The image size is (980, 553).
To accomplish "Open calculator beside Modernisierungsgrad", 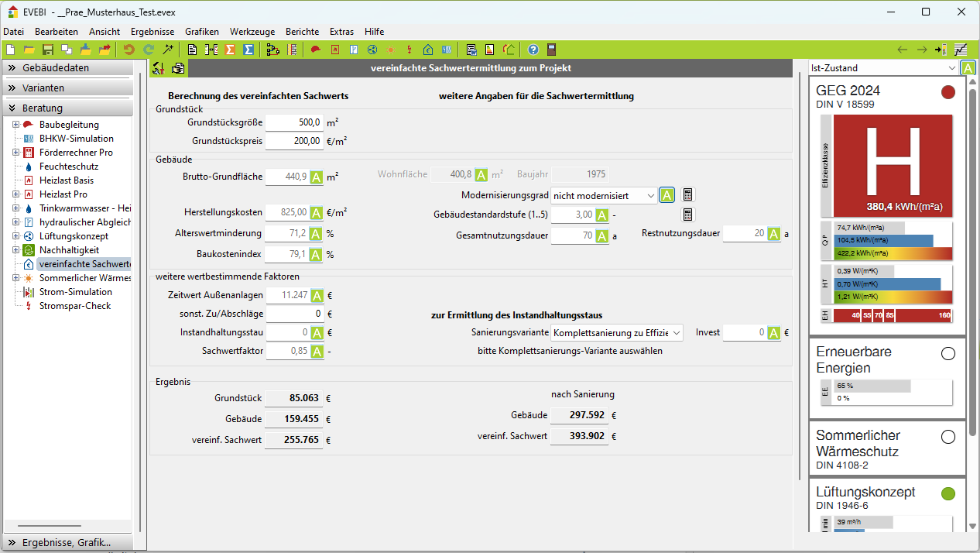I will [687, 195].
